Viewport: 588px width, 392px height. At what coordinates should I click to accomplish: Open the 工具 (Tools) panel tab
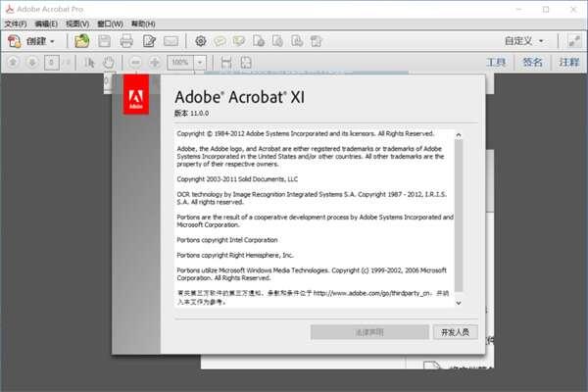click(497, 62)
